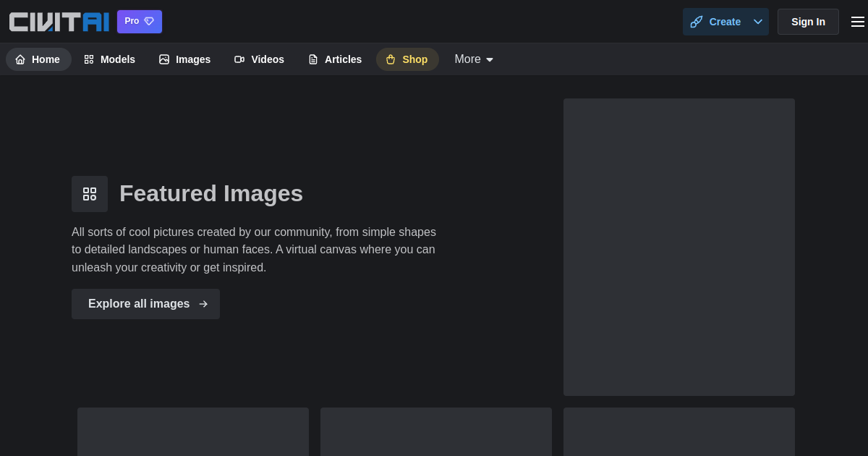Switch to the Models tab
Image resolution: width=868 pixels, height=456 pixels.
(110, 59)
